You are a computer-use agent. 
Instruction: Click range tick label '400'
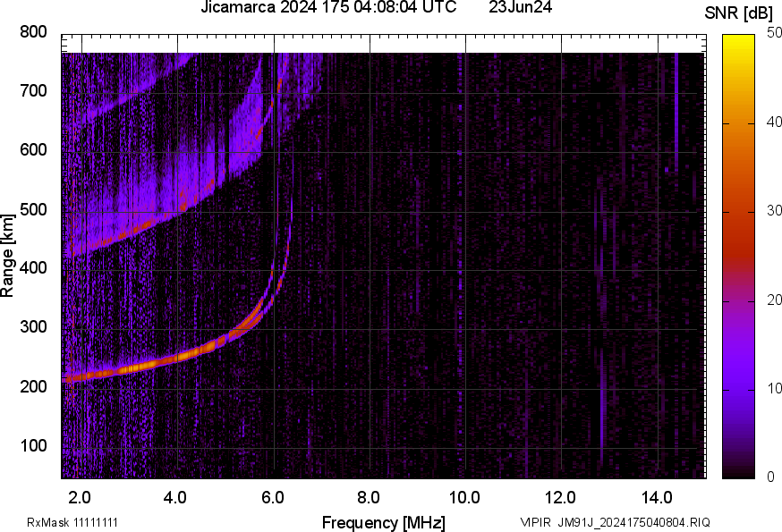(x=33, y=268)
